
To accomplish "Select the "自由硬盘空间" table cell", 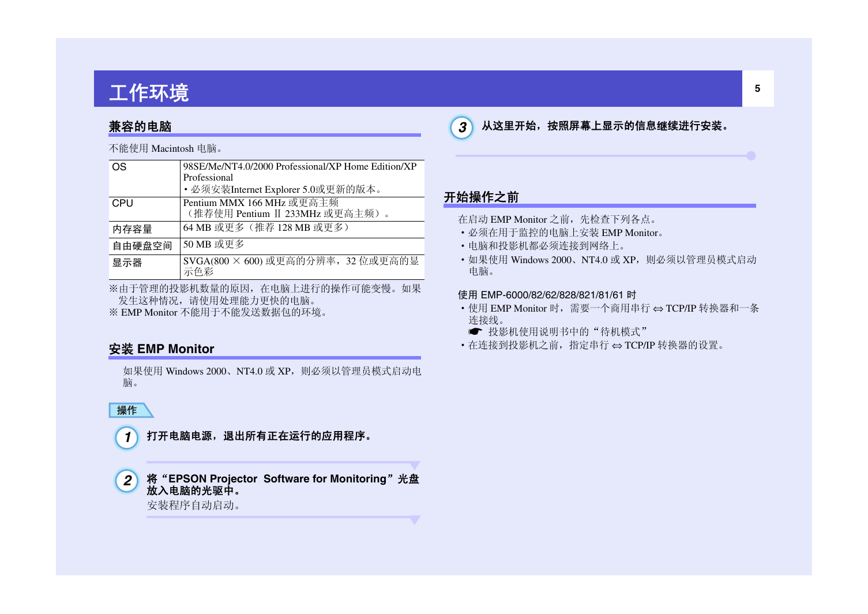I will pos(144,246).
